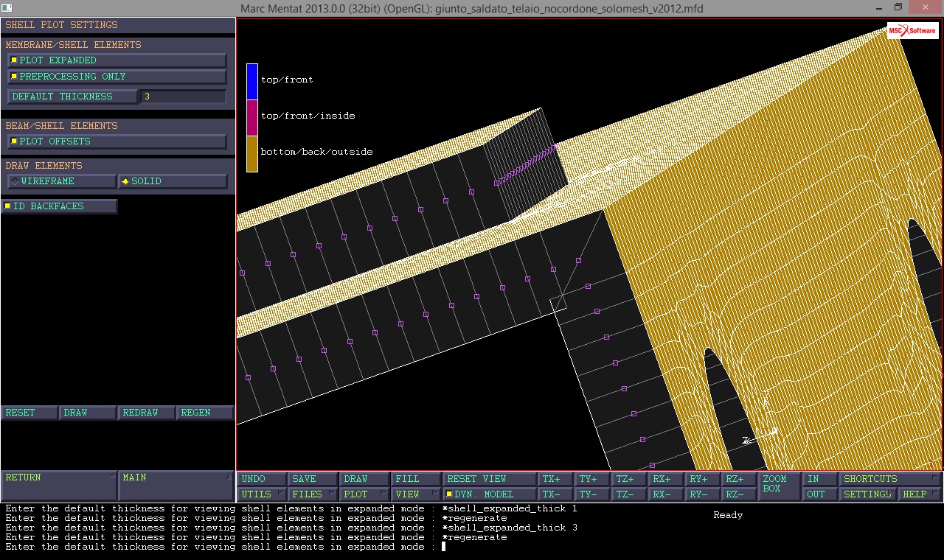Open the HELP menu
Screen dimensions: 944x560
[x=920, y=494]
